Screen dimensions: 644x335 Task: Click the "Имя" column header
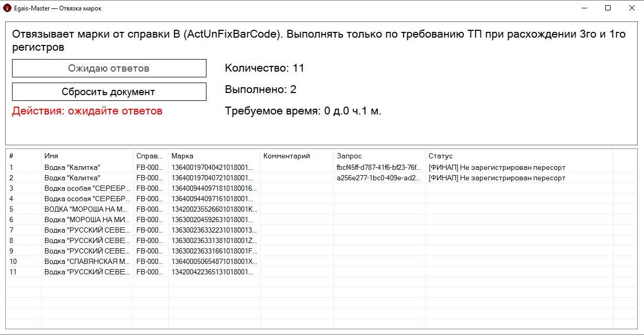(x=87, y=156)
